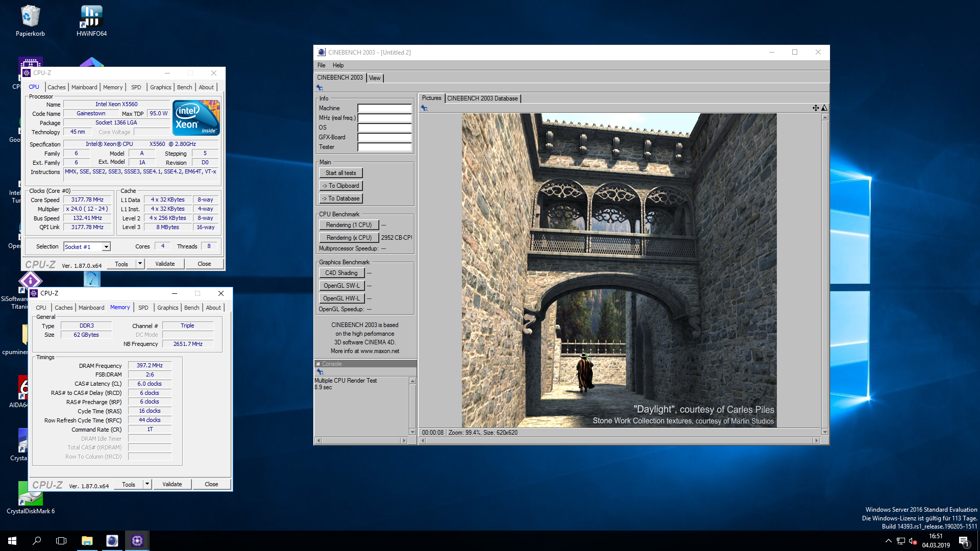The width and height of the screenshot is (980, 551).
Task: Run the C4D Shading benchmark
Action: (x=341, y=273)
